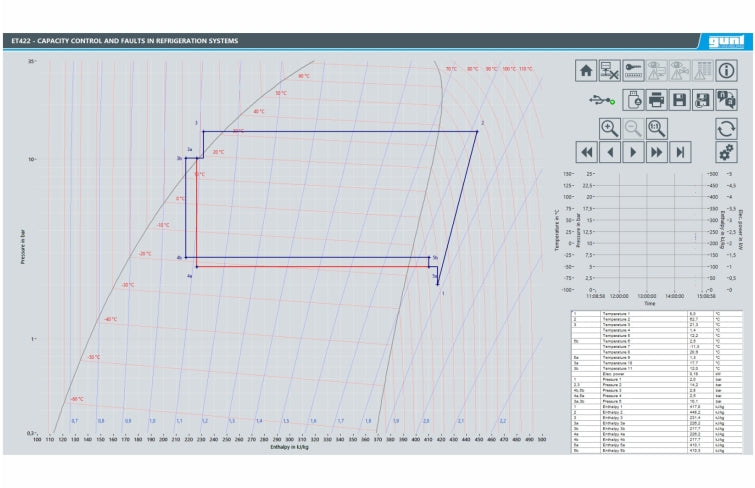
Task: Open settings with the gears icon
Action: pyautogui.click(x=726, y=152)
